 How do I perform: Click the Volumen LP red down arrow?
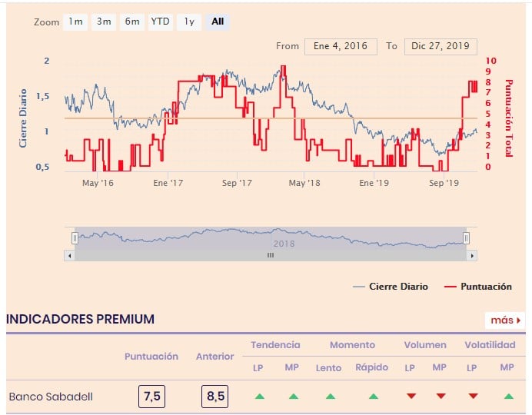pyautogui.click(x=411, y=396)
